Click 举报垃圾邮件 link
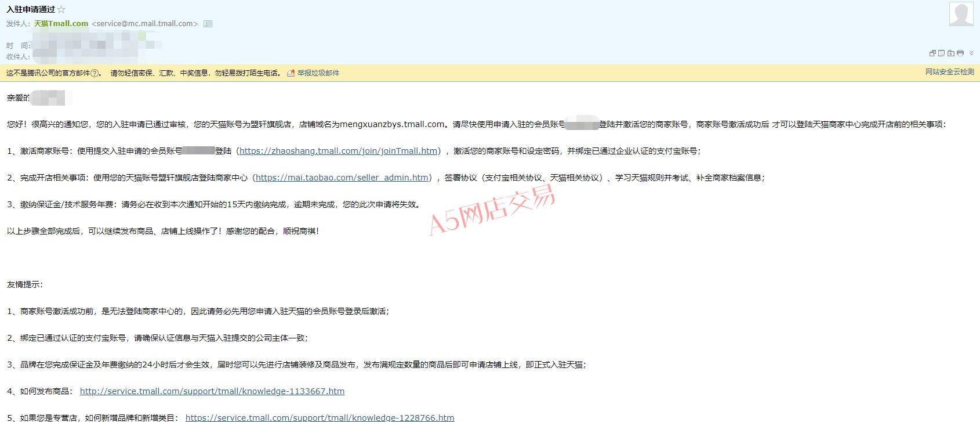 coord(318,73)
